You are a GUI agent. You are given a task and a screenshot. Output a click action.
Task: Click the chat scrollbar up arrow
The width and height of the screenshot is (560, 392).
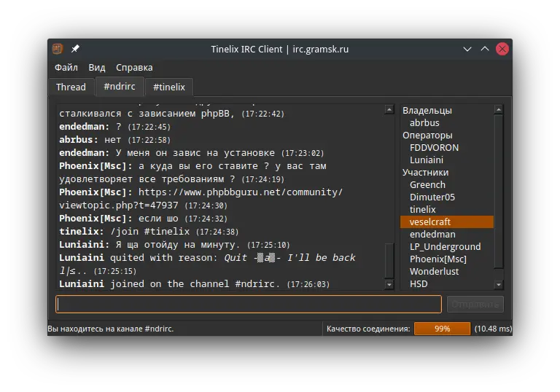click(389, 109)
